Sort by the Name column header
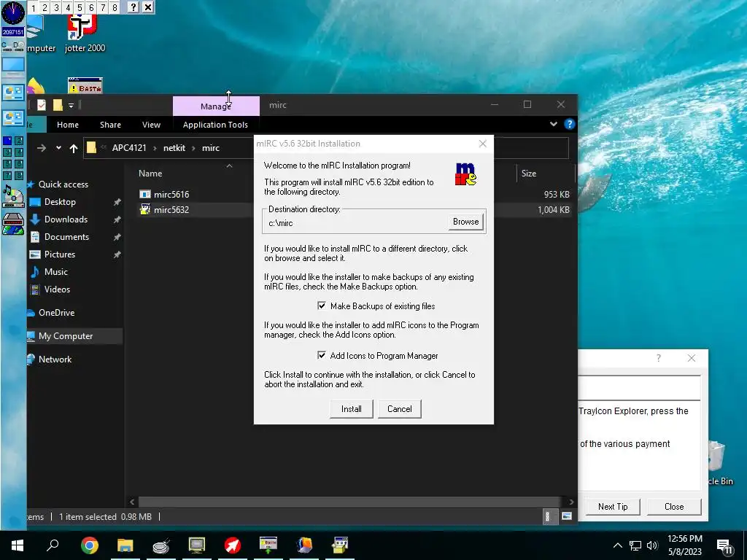 [150, 174]
